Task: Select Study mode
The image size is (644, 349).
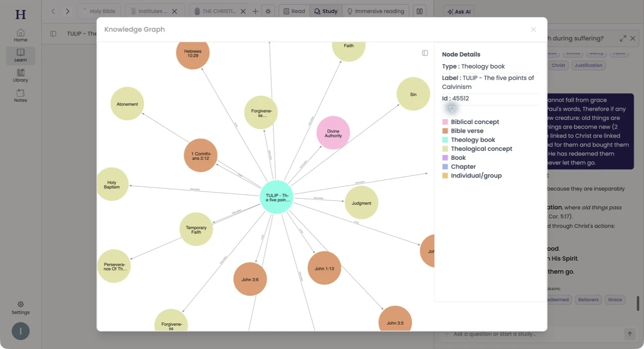Action: click(325, 11)
